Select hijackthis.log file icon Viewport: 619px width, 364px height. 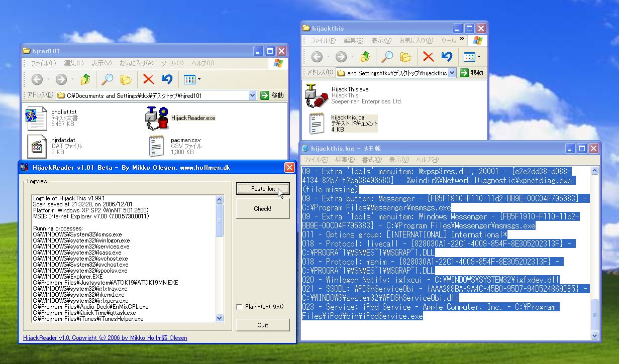point(317,123)
